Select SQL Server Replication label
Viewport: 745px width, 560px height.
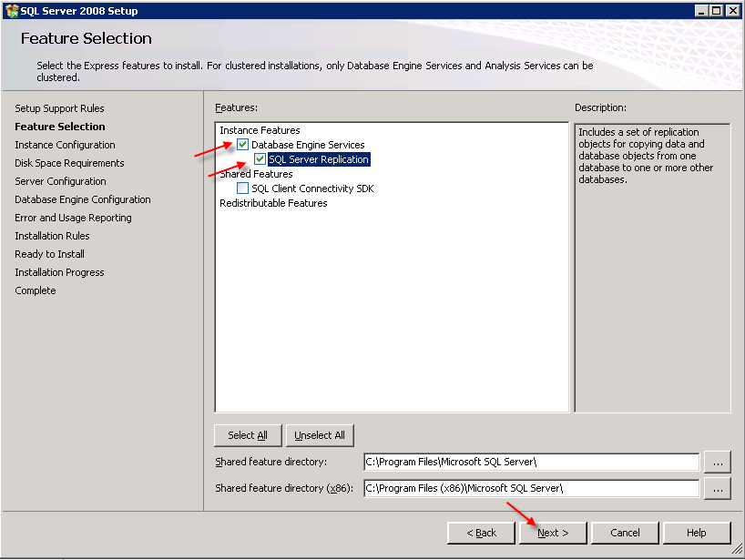[x=319, y=159]
